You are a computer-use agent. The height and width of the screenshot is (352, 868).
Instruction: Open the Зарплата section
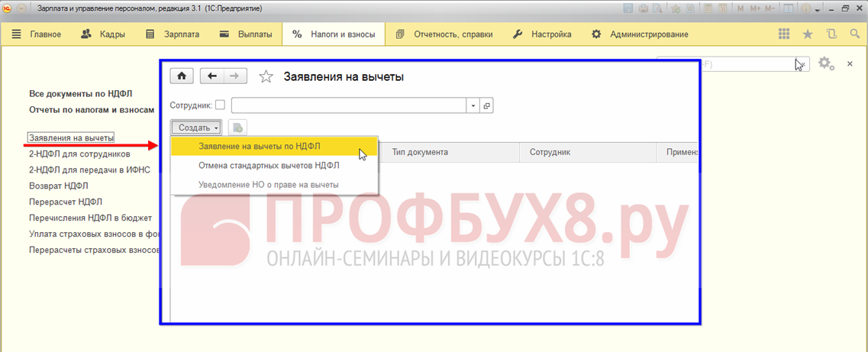173,34
